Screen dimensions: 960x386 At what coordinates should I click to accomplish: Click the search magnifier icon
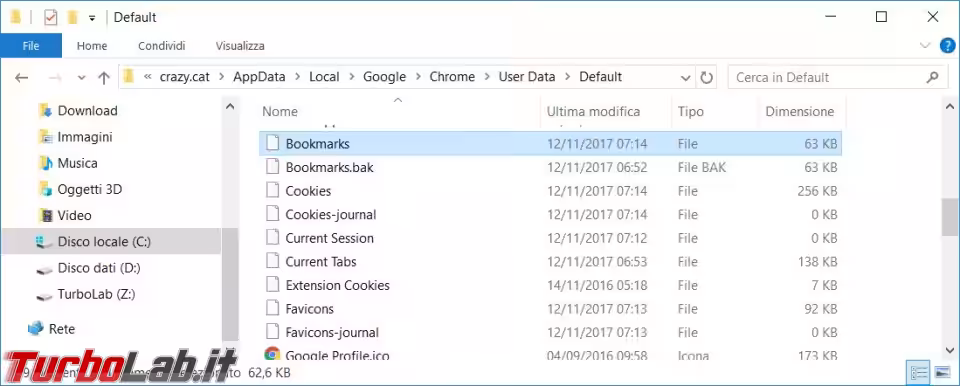(x=932, y=77)
